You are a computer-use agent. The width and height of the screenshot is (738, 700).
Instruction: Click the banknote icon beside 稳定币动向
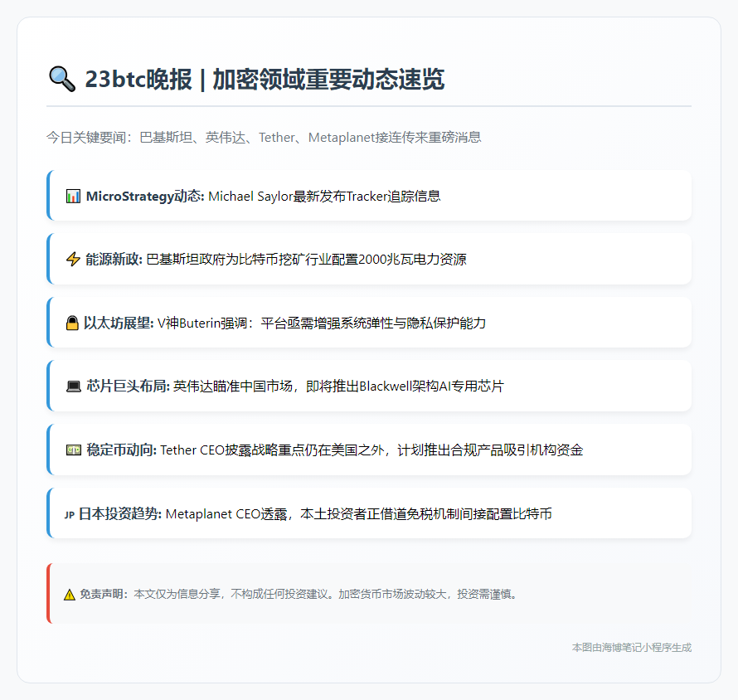click(x=74, y=450)
